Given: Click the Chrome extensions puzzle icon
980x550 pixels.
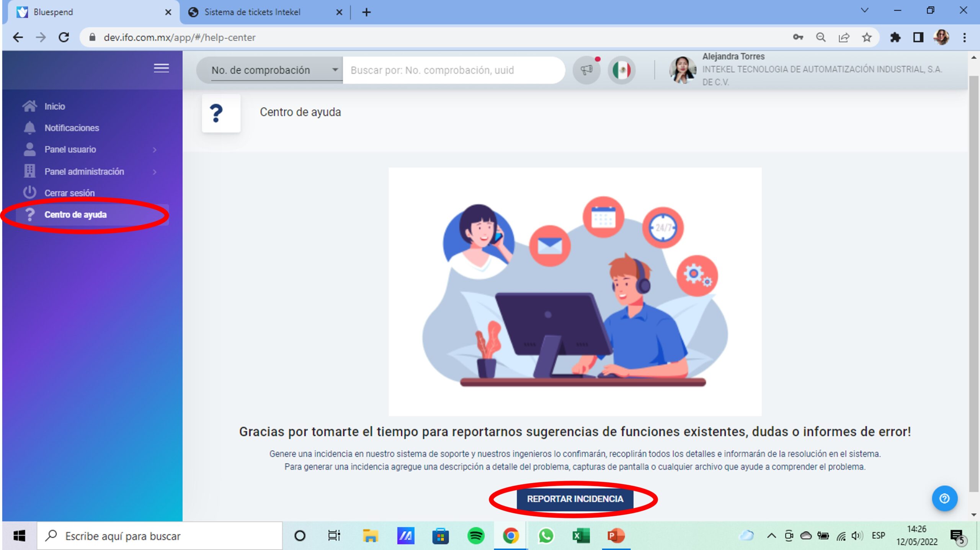Looking at the screenshot, I should (x=895, y=37).
